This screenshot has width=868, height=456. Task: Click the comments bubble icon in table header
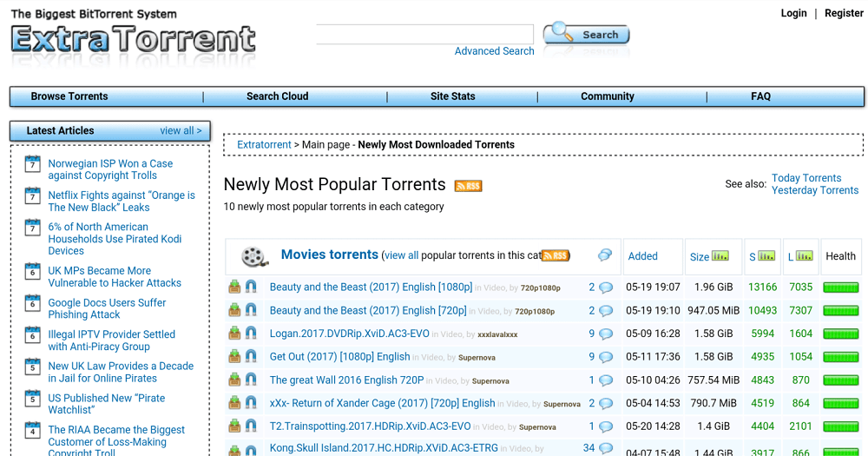[x=605, y=254]
